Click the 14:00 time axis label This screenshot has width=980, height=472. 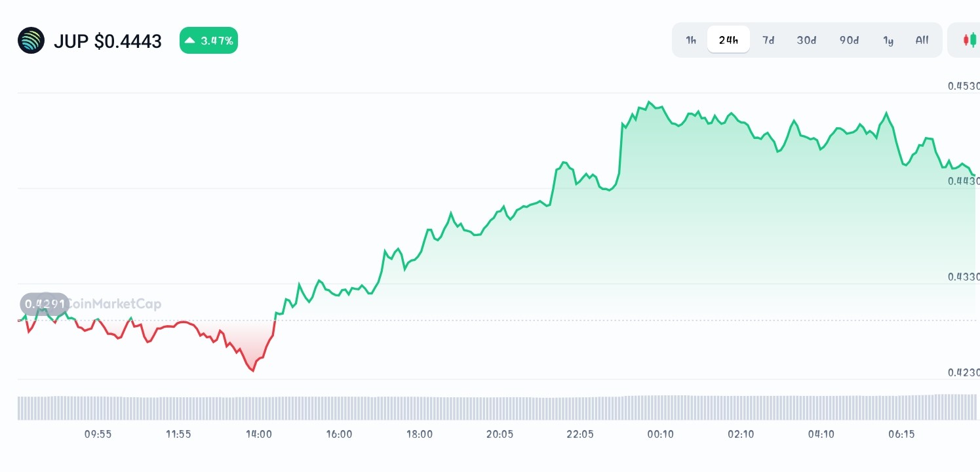[259, 434]
